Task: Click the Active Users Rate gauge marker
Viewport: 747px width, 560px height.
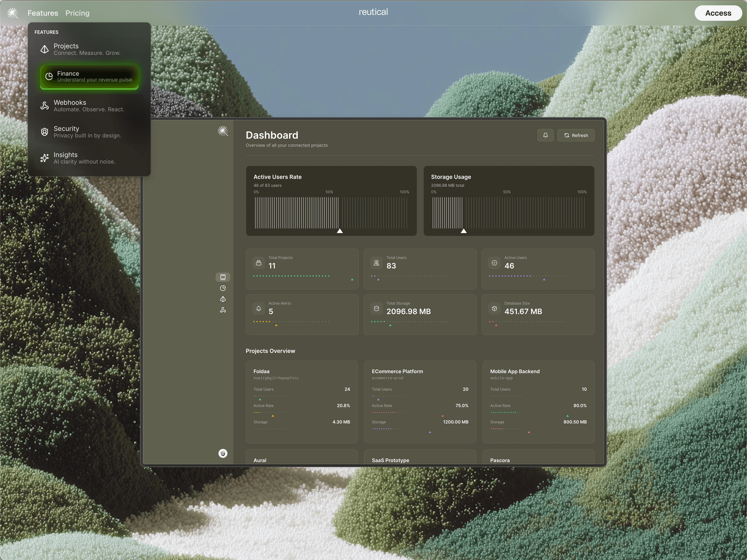Action: pyautogui.click(x=340, y=231)
